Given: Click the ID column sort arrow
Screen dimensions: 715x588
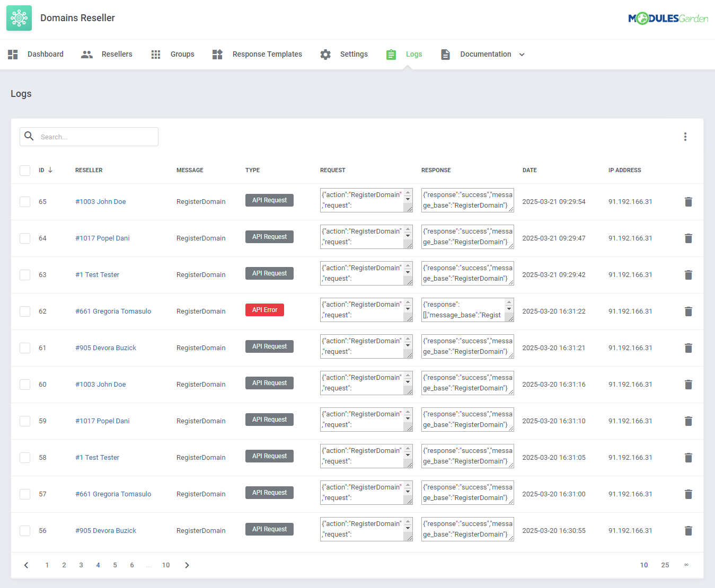Looking at the screenshot, I should pos(51,170).
